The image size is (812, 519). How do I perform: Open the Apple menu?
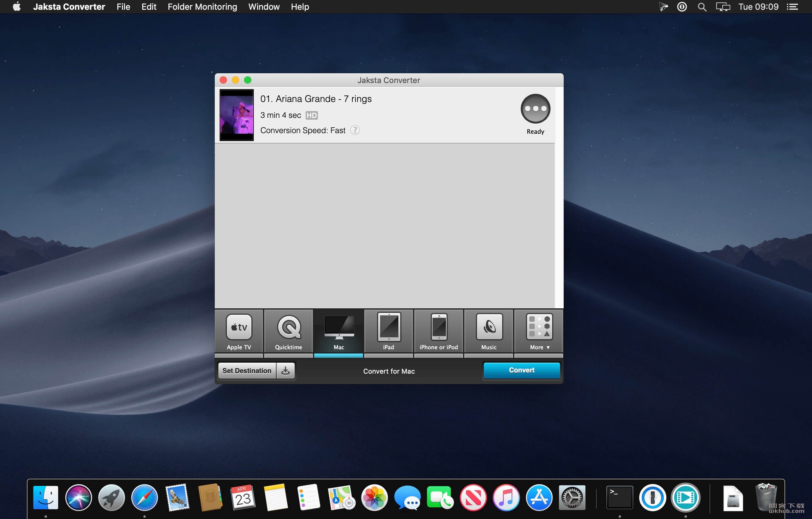(x=16, y=7)
